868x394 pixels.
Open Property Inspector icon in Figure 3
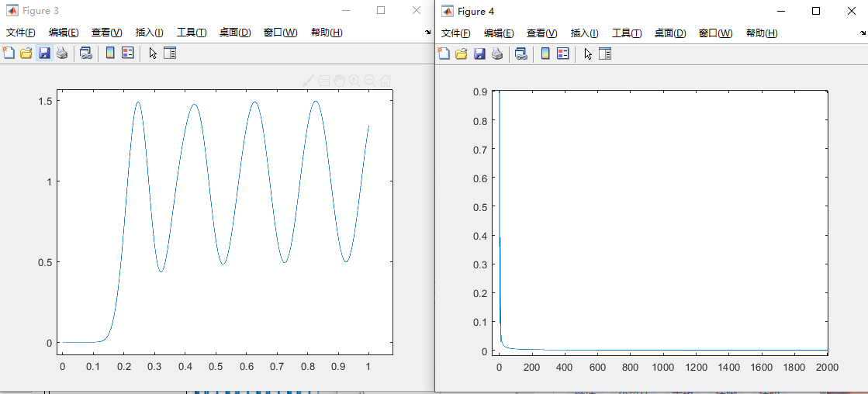170,53
